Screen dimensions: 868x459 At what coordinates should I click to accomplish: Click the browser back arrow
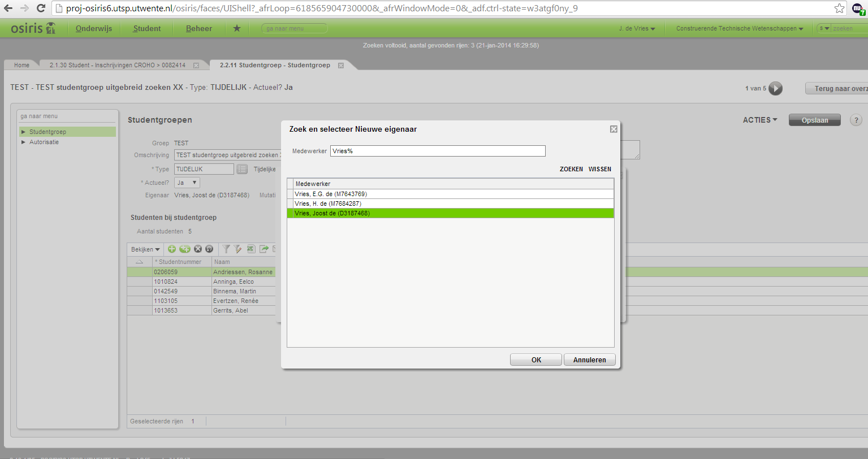point(8,8)
